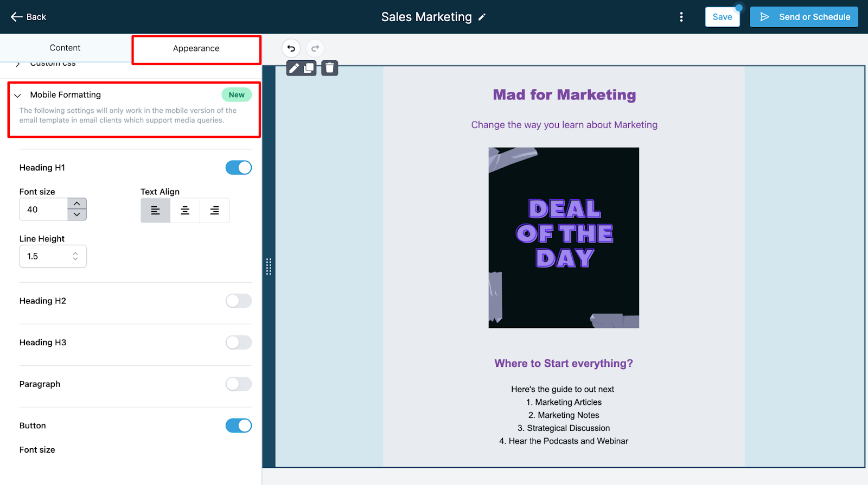Switch to the Content tab

[65, 48]
